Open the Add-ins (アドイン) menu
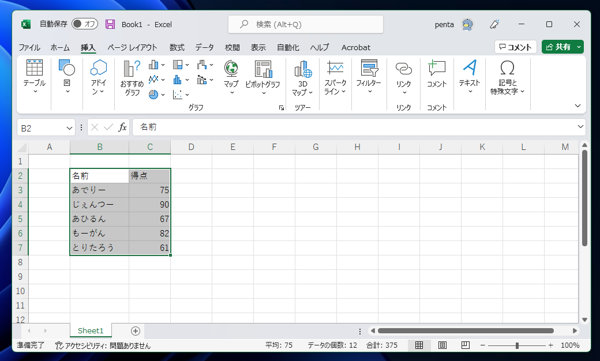This screenshot has height=361, width=600. pyautogui.click(x=98, y=77)
